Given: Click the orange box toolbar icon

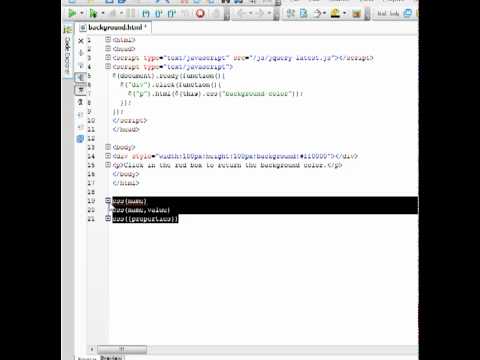Looking at the screenshot, I should click(x=356, y=13).
